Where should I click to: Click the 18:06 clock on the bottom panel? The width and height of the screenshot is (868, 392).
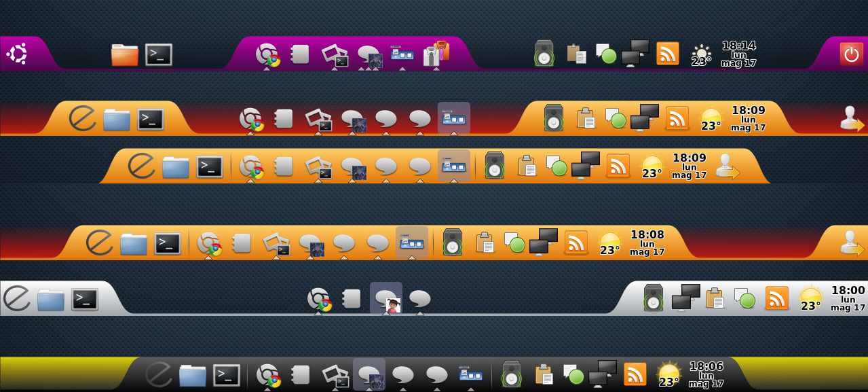click(x=706, y=374)
